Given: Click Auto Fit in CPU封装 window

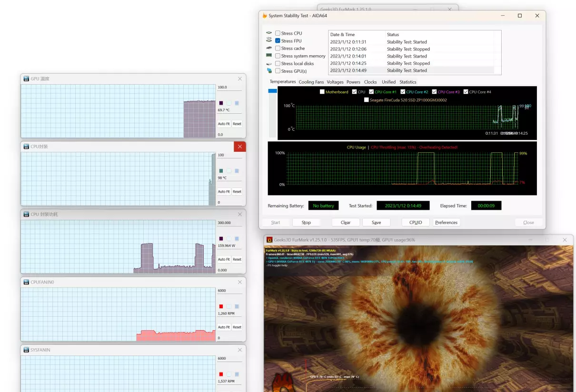Looking at the screenshot, I should [x=224, y=192].
